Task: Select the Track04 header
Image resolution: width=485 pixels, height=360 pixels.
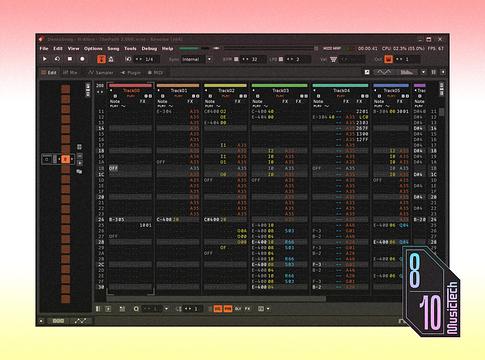Action: pos(341,91)
